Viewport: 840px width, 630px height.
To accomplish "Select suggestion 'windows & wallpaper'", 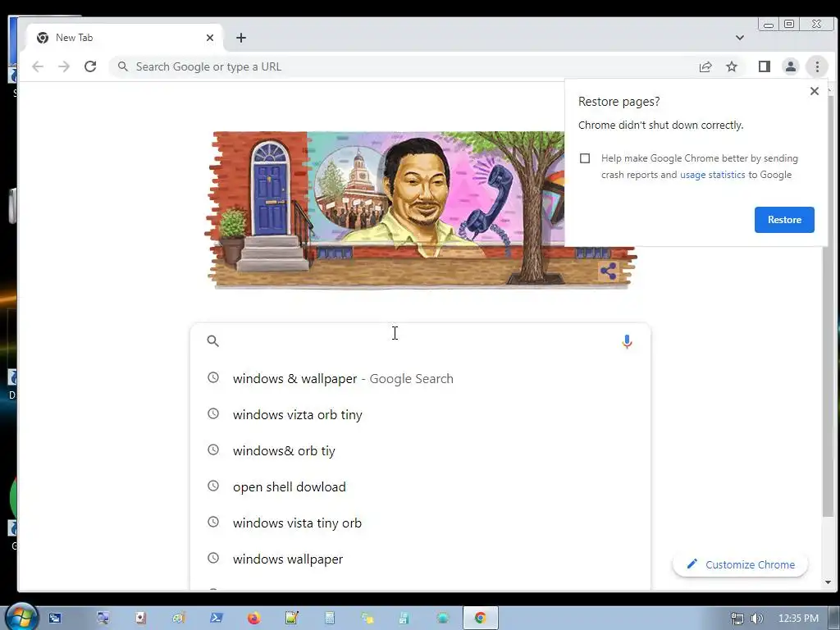I will (x=421, y=379).
